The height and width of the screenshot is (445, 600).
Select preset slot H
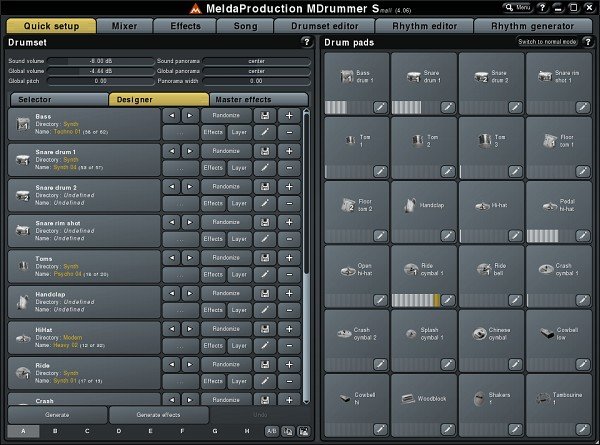[247, 431]
